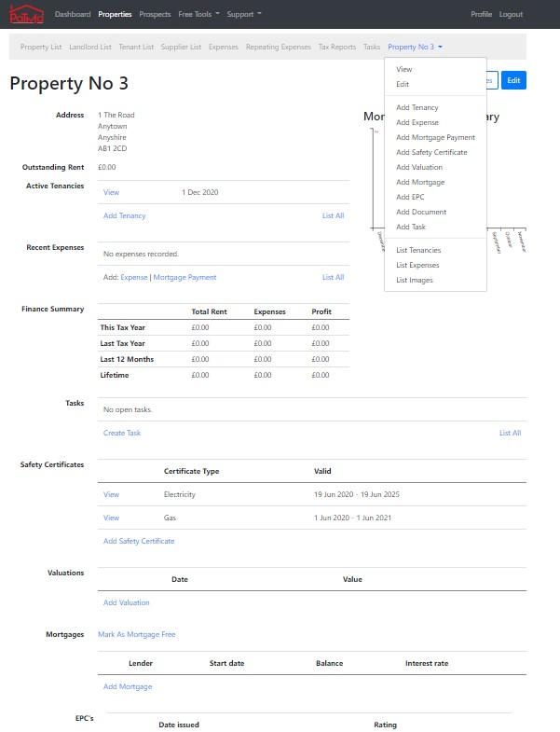View the Electricity safety certificate
Viewport: 560px width, 732px height.
(x=111, y=494)
